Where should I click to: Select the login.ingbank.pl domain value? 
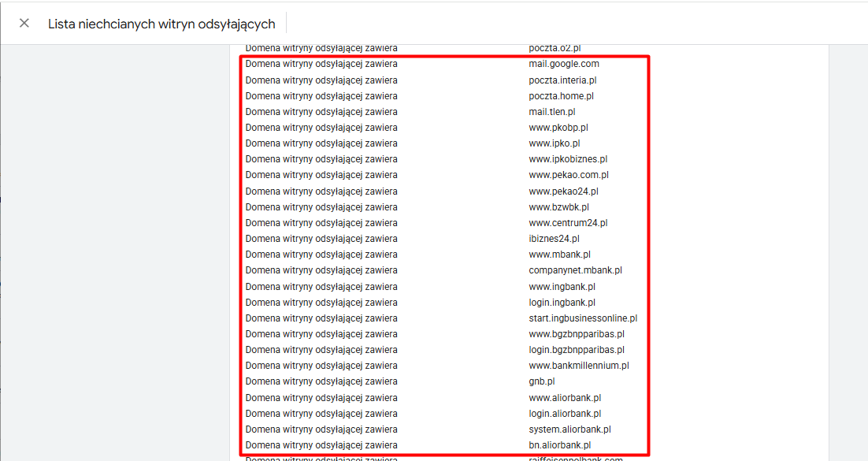coord(562,303)
